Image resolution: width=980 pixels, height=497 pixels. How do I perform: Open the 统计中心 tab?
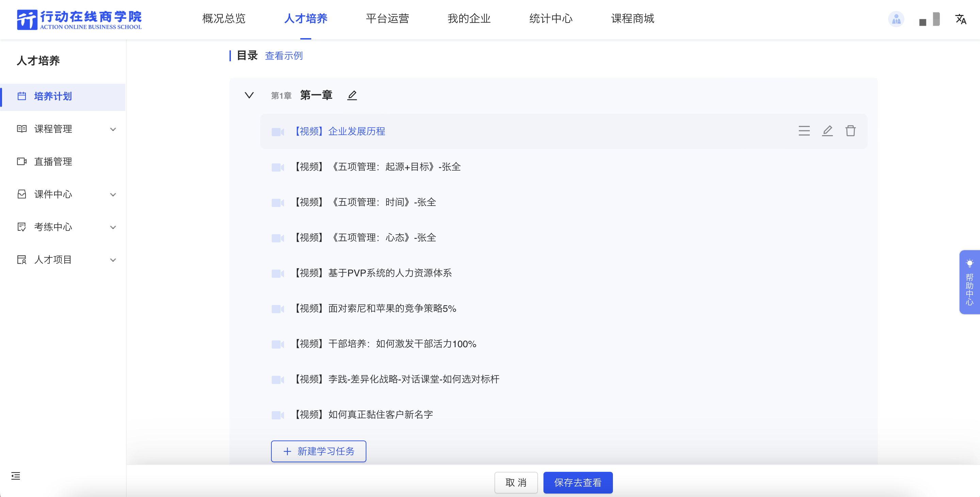[551, 18]
